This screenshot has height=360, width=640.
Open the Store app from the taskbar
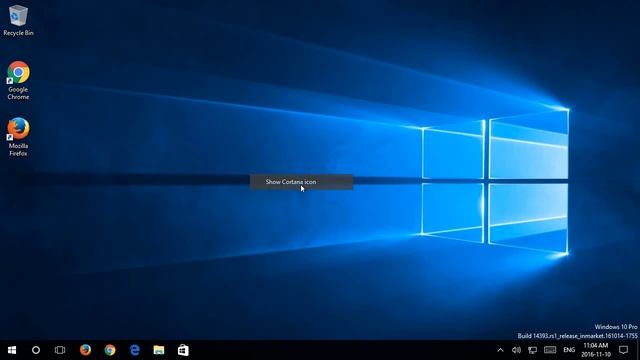[x=183, y=350]
